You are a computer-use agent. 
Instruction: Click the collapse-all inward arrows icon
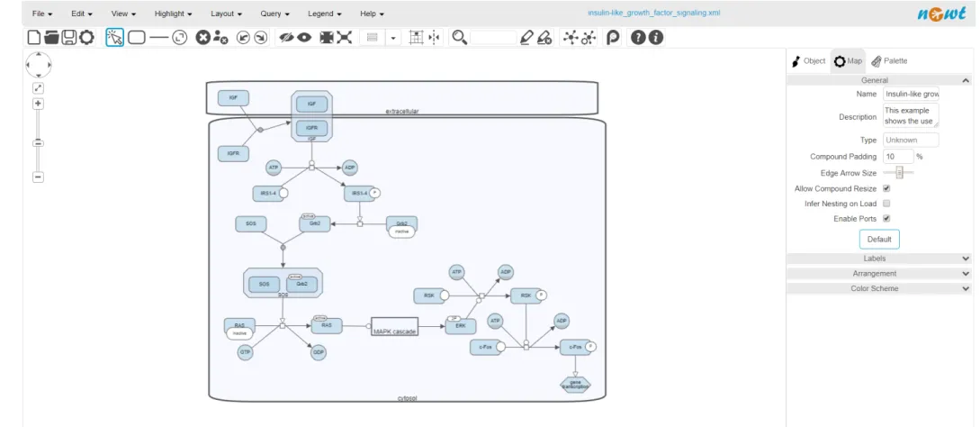(x=327, y=38)
